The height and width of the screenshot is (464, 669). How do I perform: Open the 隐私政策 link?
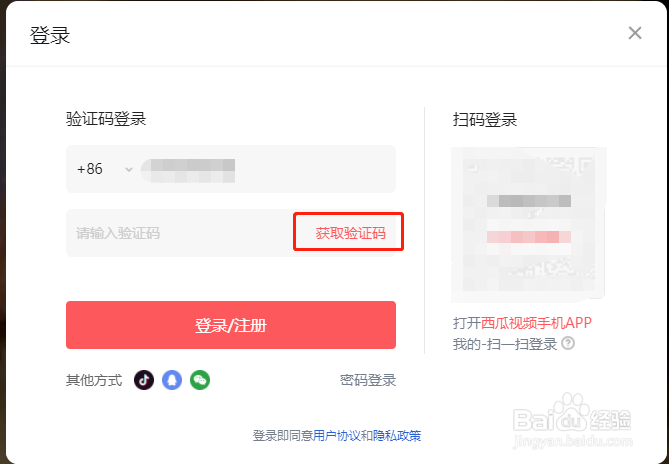(x=397, y=436)
